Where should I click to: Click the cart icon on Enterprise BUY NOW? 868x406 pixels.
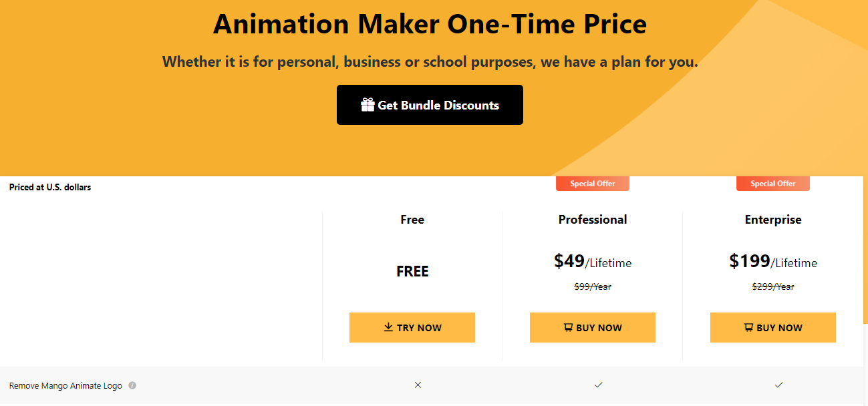748,327
